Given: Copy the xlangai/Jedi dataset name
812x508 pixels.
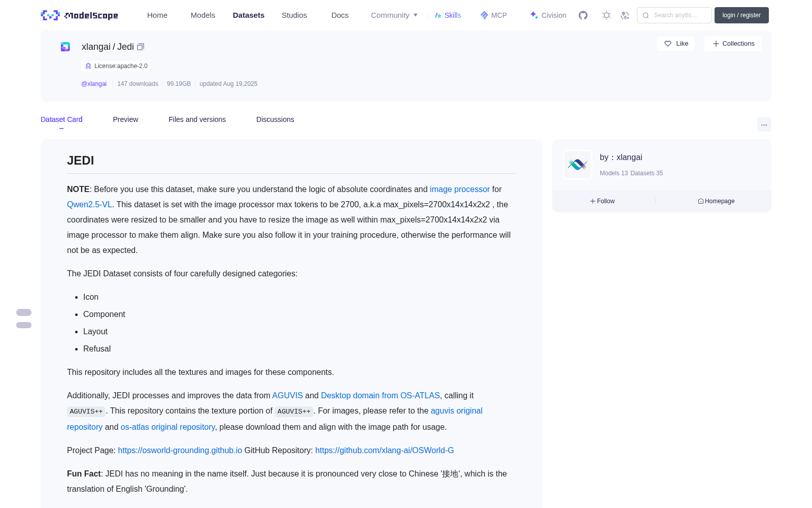Looking at the screenshot, I should [x=141, y=47].
